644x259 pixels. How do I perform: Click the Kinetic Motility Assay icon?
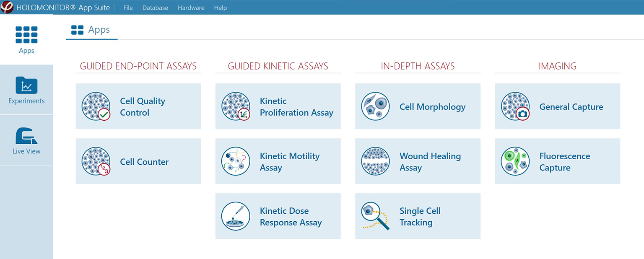(x=236, y=161)
